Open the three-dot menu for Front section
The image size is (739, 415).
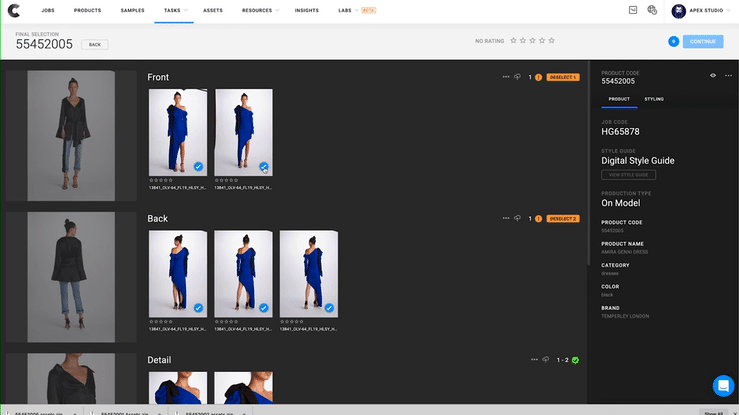pos(506,77)
